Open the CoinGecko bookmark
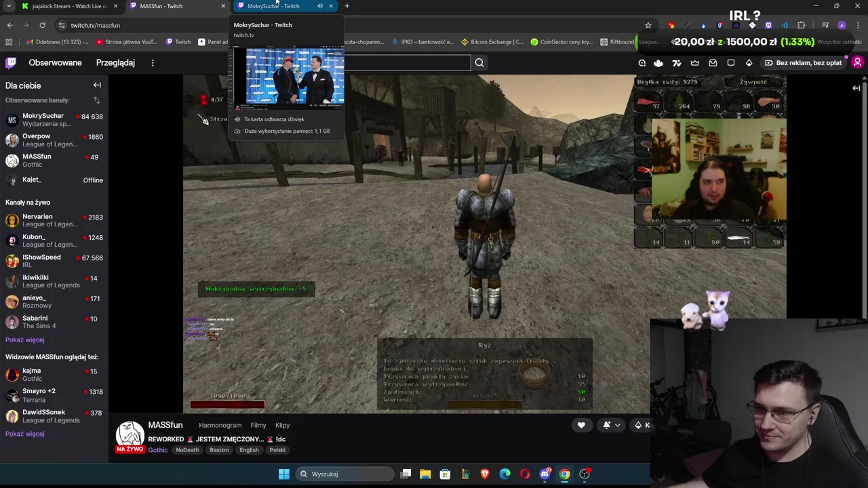868x488 pixels. tap(561, 42)
